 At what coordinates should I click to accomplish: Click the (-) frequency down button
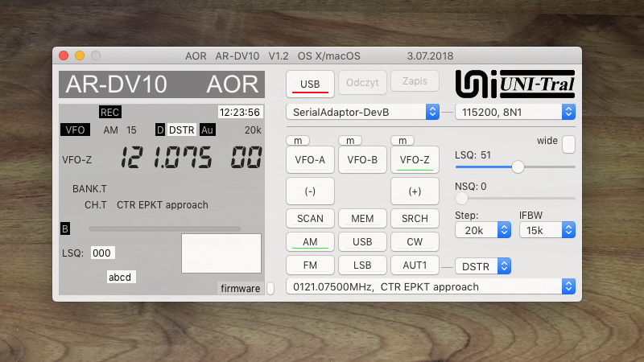click(310, 191)
